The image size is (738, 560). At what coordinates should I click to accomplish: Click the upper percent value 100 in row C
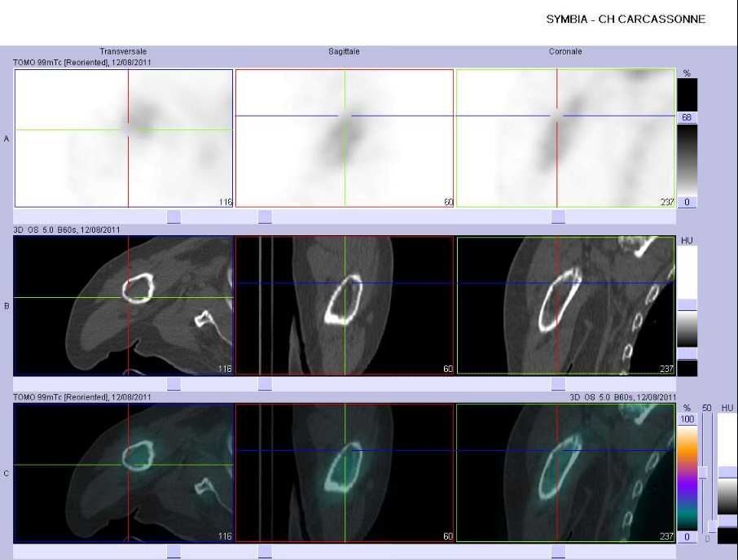pyautogui.click(x=687, y=419)
